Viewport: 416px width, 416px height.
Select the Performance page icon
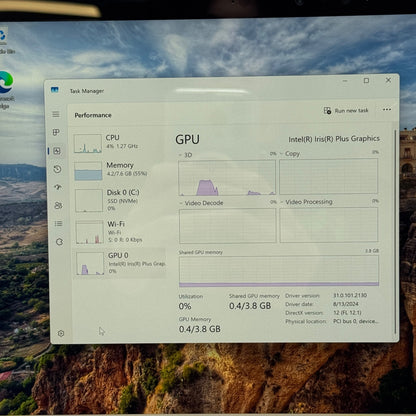(x=57, y=151)
